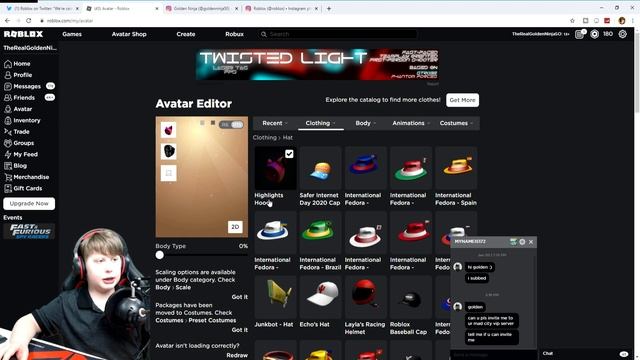640x360 pixels.
Task: Toggle the R6/R15 avatar switch
Action: coord(231,124)
